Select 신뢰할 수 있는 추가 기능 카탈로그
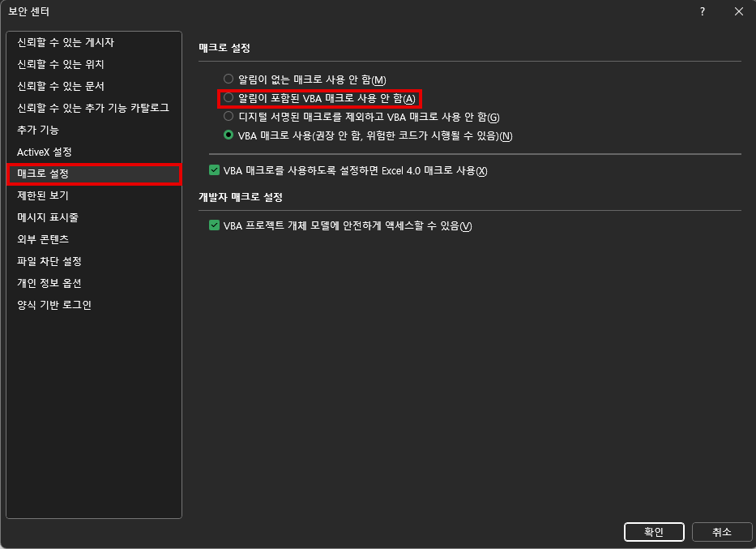This screenshot has width=756, height=549. (94, 108)
